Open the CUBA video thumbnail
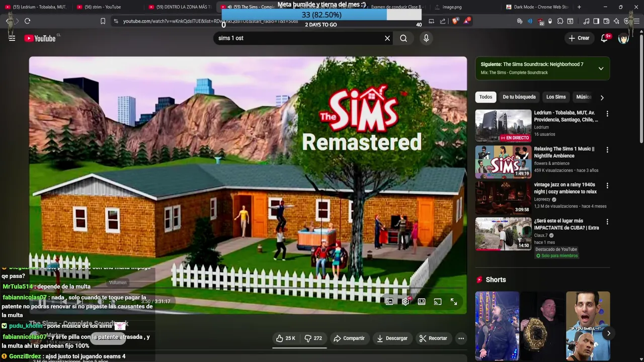 click(x=503, y=234)
